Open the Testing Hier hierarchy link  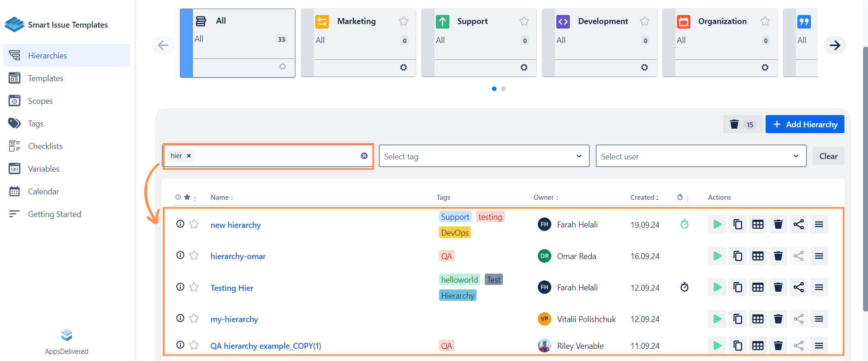(x=231, y=288)
